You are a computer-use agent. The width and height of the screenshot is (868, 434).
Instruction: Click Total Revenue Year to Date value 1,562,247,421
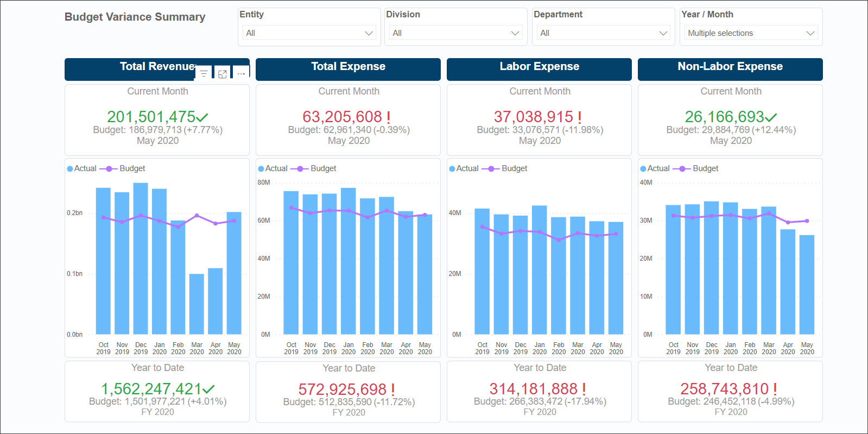point(151,389)
